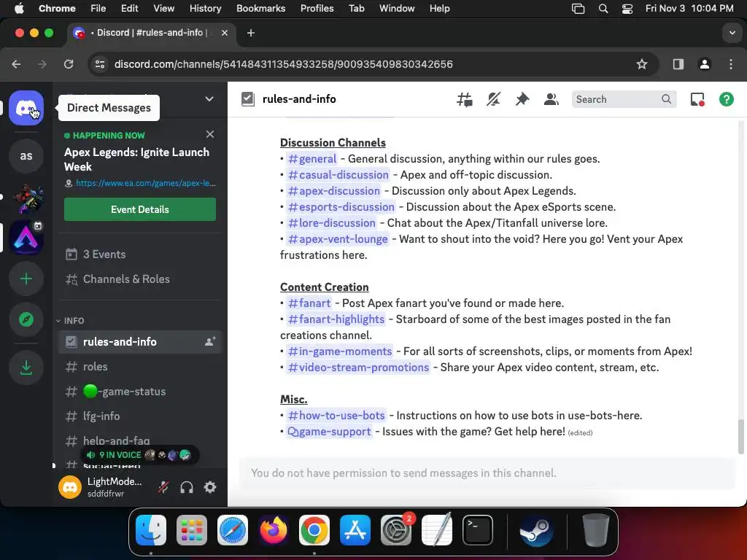The image size is (747, 560).
Task: Open the game-support forum link
Action: [x=329, y=432]
